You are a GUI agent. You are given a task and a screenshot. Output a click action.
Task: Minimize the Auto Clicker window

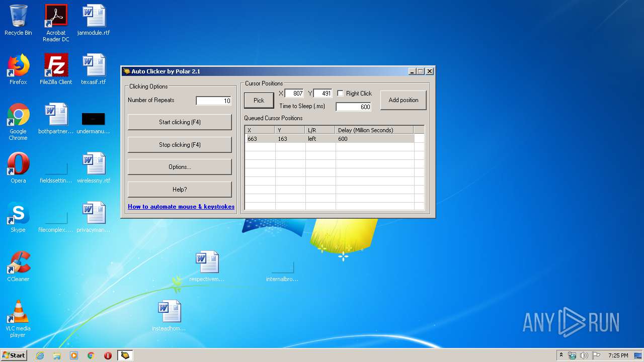(x=412, y=71)
